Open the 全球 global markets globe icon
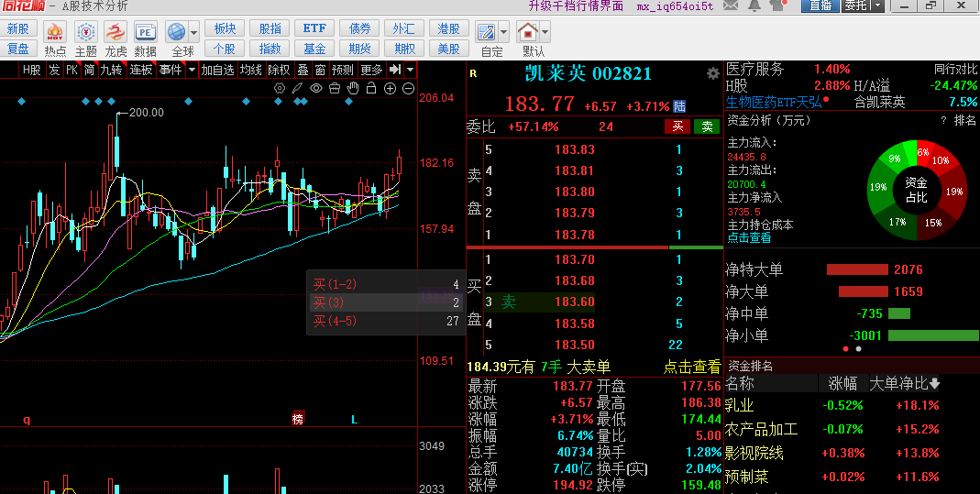Viewport: 980px width, 494px height. tap(177, 32)
